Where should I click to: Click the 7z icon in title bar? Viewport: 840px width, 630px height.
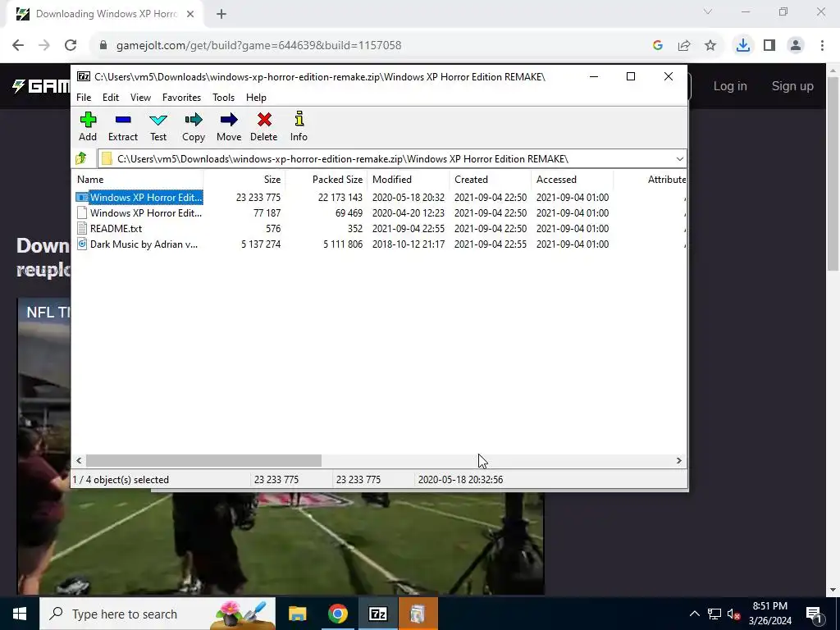pos(84,76)
